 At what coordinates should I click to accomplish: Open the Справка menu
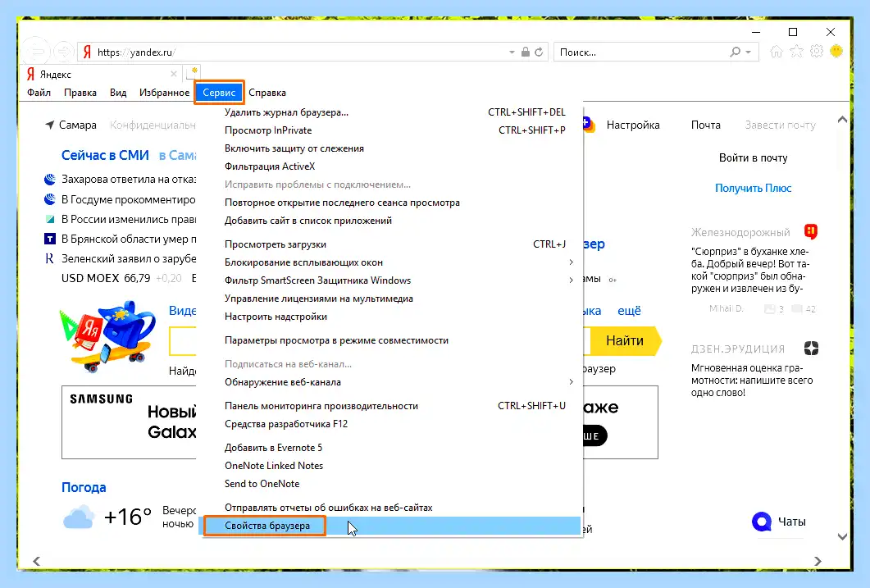[267, 93]
